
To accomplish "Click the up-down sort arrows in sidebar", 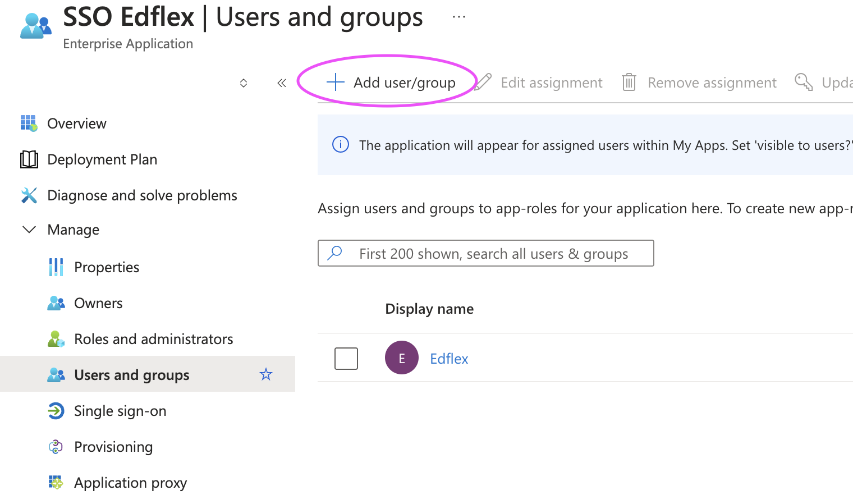I will [x=244, y=83].
